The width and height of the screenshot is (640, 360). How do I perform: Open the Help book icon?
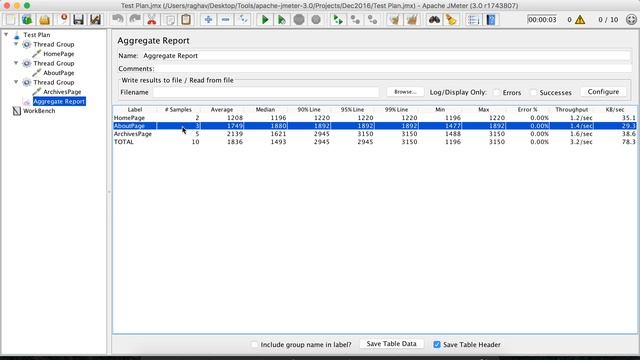pyautogui.click(x=491, y=20)
